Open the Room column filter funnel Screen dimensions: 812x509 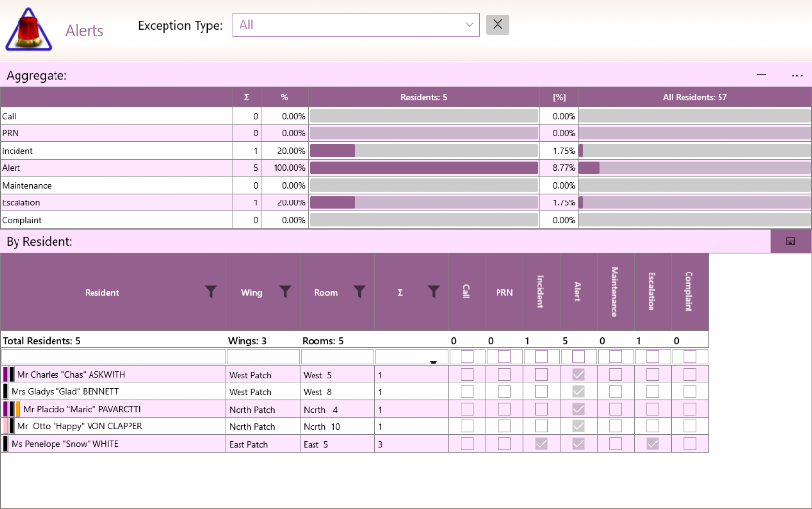click(360, 292)
